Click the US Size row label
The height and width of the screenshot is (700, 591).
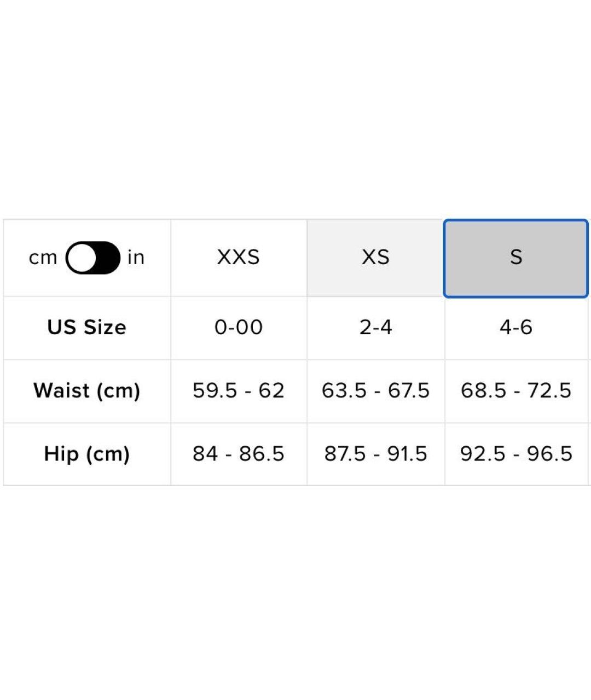[87, 328]
